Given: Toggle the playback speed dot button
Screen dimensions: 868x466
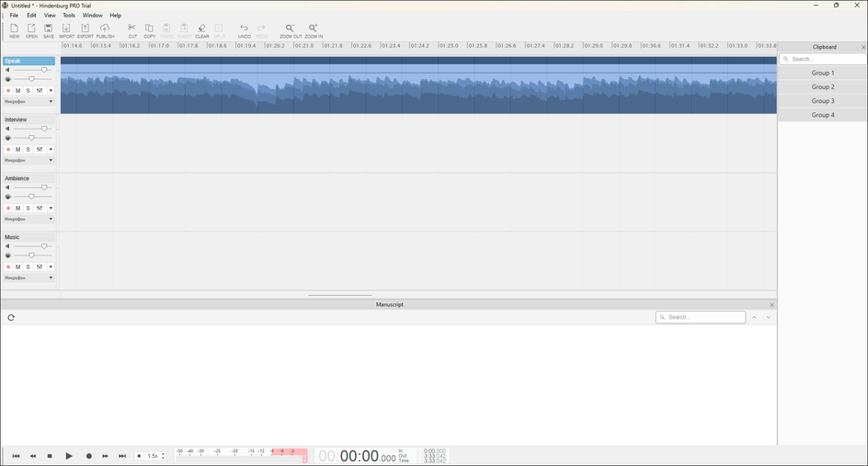Looking at the screenshot, I should [139, 456].
